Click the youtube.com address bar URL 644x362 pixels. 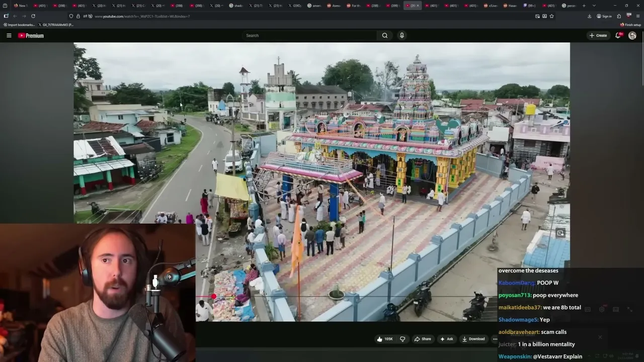(x=142, y=16)
